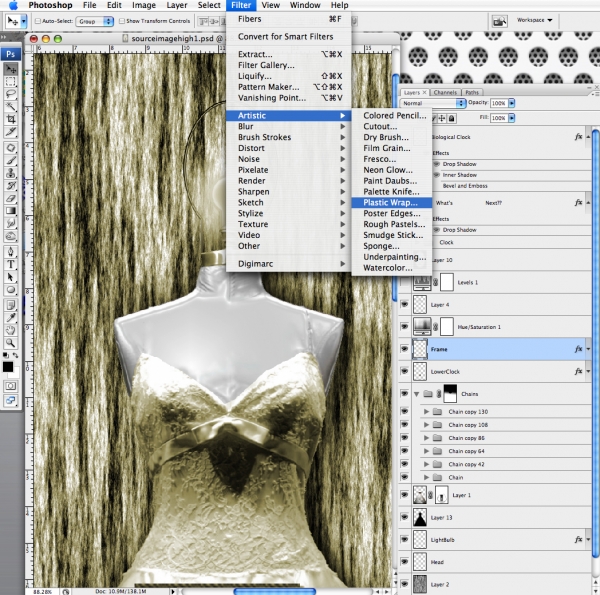This screenshot has width=600, height=595.
Task: Click the foreground color swatch
Action: point(8,367)
